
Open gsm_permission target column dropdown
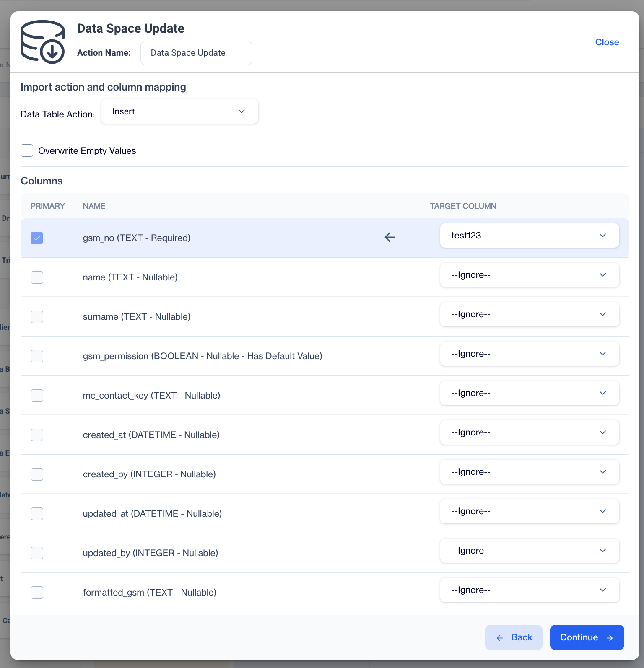[530, 354]
